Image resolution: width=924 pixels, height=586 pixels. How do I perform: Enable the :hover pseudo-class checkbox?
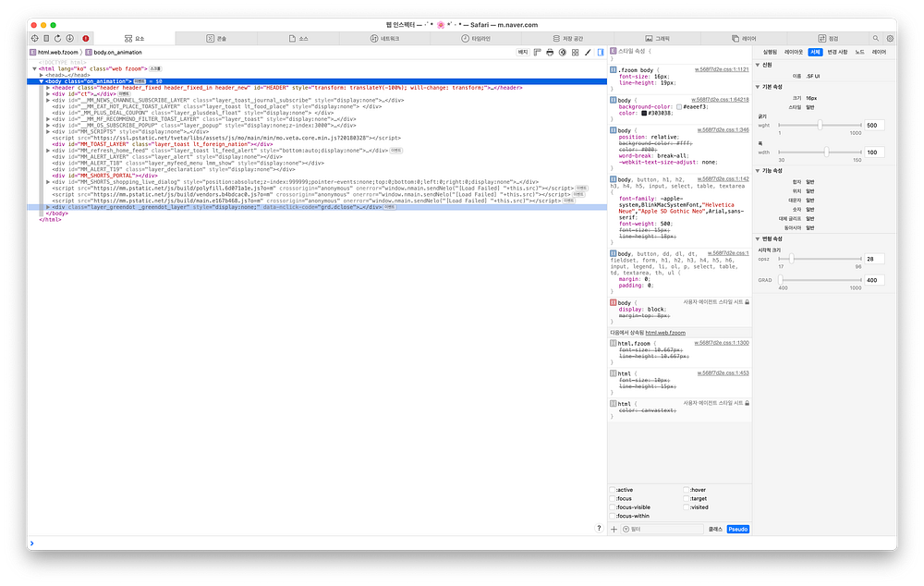tap(686, 490)
